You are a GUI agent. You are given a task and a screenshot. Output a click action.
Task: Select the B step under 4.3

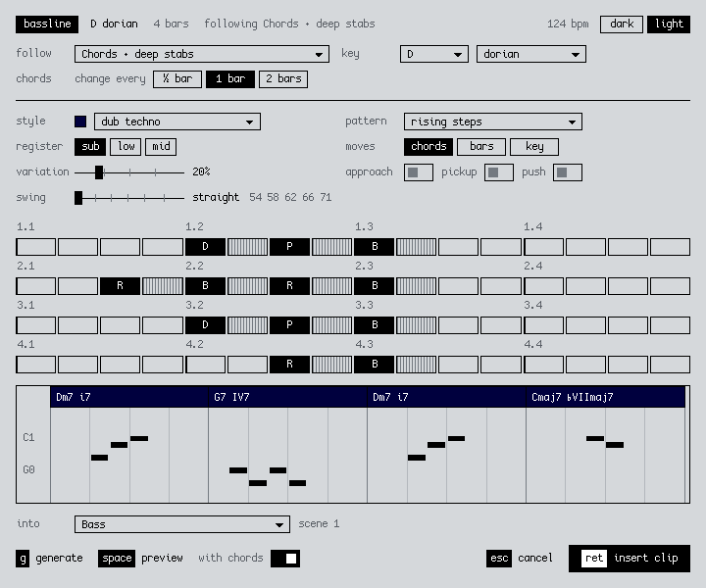click(x=375, y=364)
